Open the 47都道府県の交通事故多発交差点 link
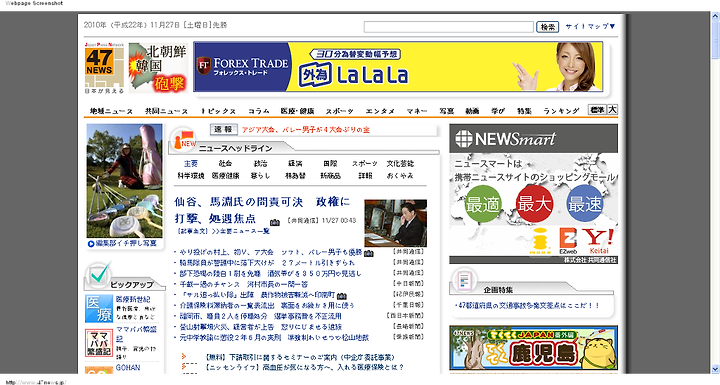 point(528,305)
